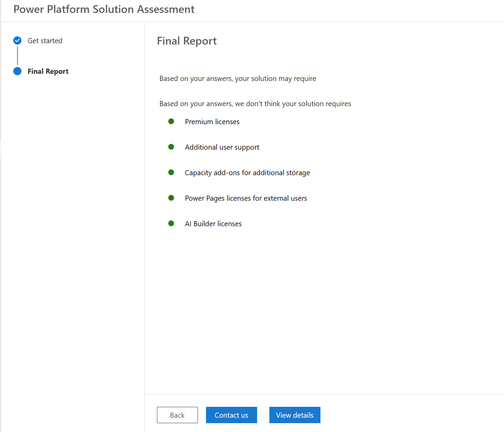Click the progress connector line between steps
This screenshot has width=504, height=432.
pos(17,55)
